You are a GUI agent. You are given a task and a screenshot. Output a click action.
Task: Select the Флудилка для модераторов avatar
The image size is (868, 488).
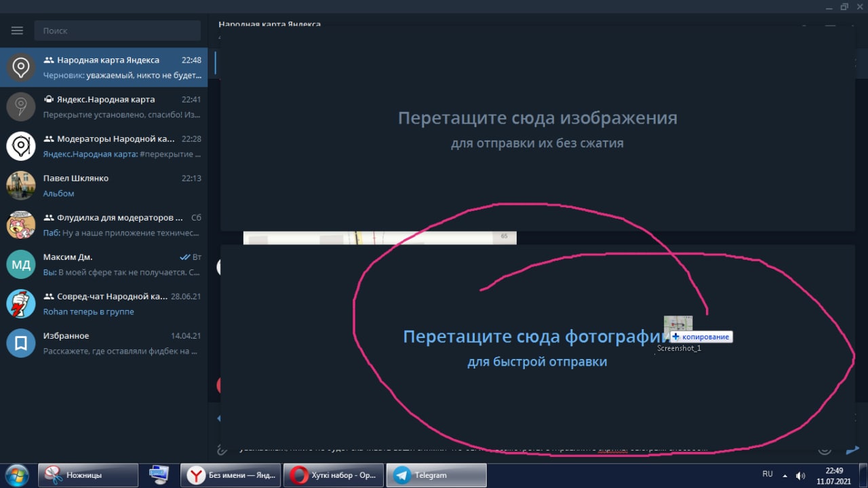pyautogui.click(x=21, y=225)
